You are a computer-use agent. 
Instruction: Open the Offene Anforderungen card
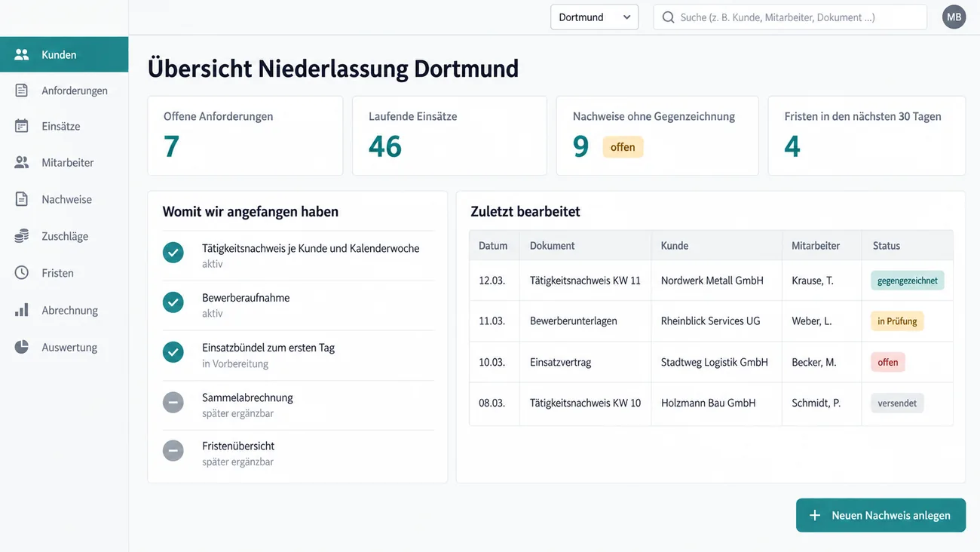point(245,136)
